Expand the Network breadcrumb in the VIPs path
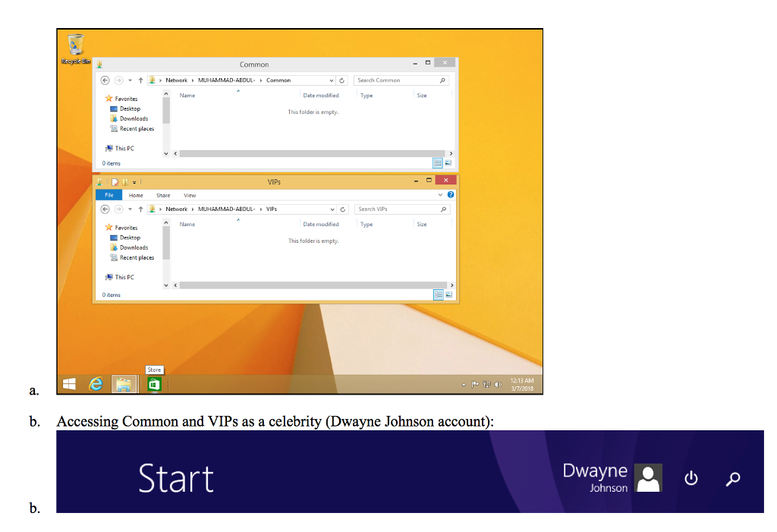The height and width of the screenshot is (532, 777). click(x=176, y=209)
